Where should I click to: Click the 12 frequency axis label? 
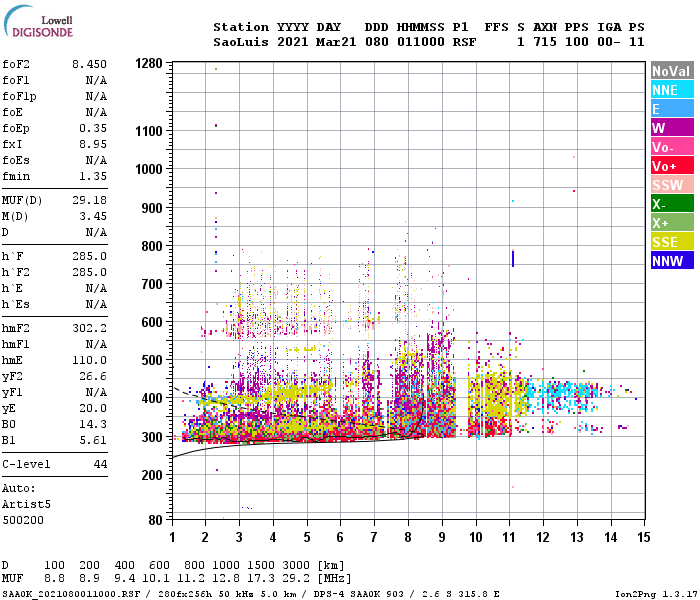[542, 537]
